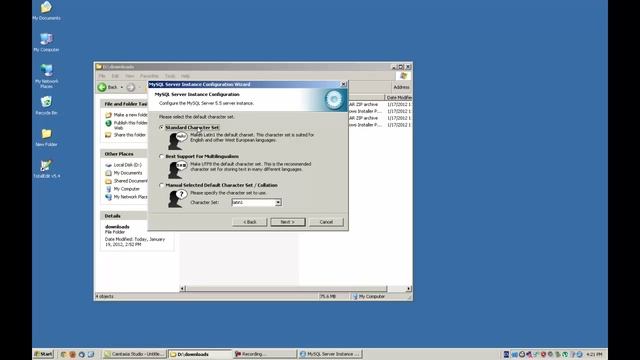Open My Network Places in Other Places

130,197
